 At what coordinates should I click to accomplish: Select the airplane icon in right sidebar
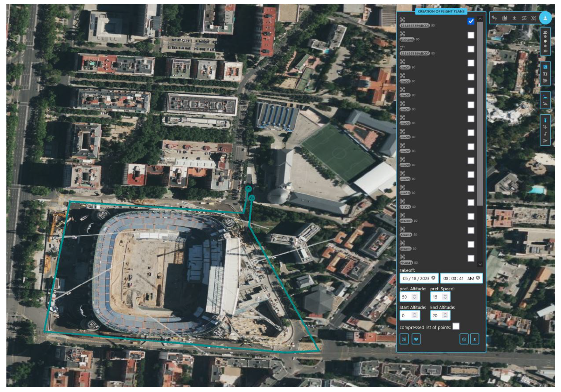click(x=545, y=127)
